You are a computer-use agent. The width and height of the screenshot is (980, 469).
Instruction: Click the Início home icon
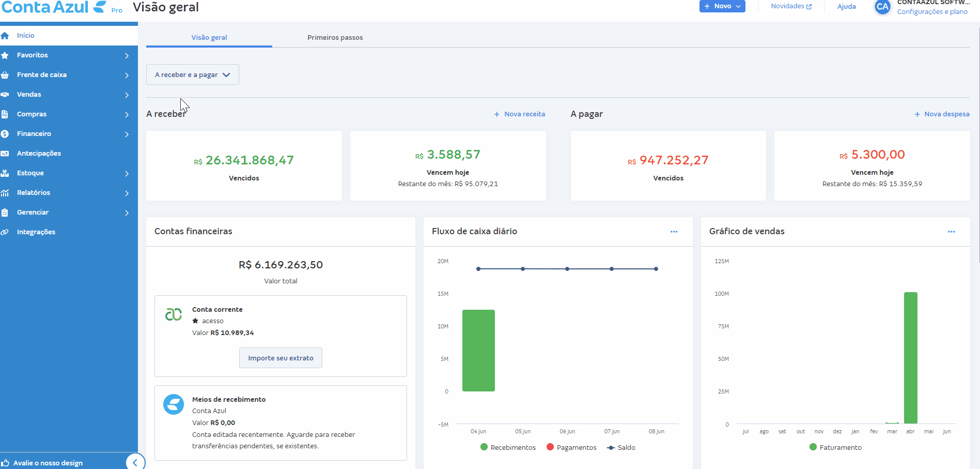[x=5, y=36]
